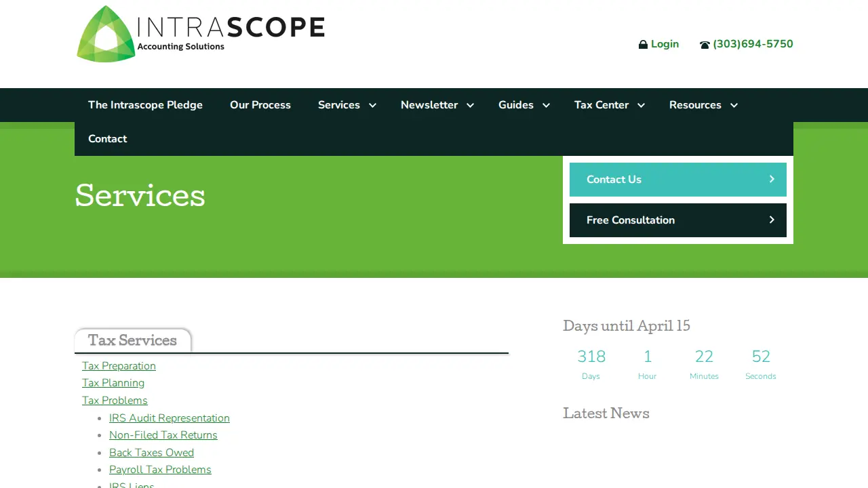The width and height of the screenshot is (868, 488).
Task: Open The Intrascope Pledge page
Action: [x=145, y=105]
